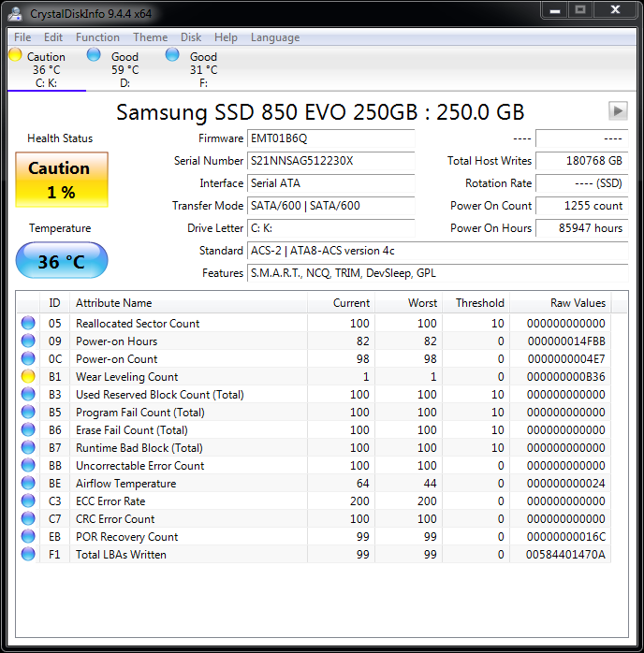Go to next disk with arrow button
Image resolution: width=644 pixels, height=653 pixels.
click(x=618, y=110)
